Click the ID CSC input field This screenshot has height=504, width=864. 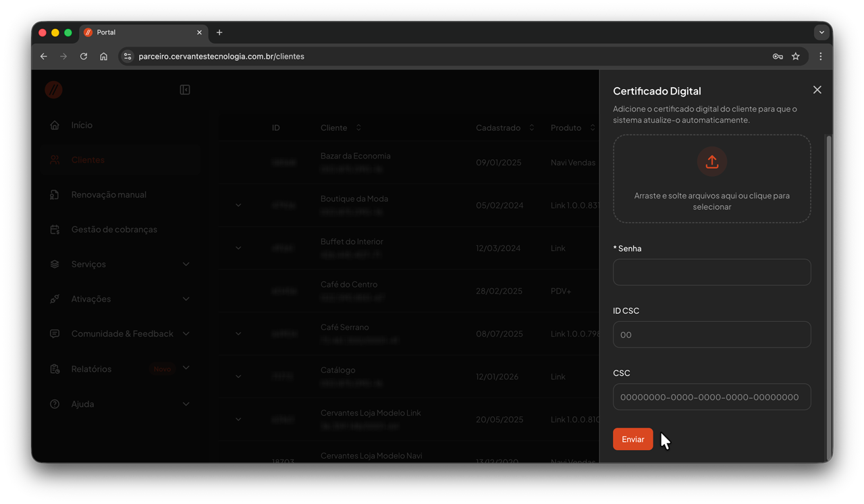point(711,335)
